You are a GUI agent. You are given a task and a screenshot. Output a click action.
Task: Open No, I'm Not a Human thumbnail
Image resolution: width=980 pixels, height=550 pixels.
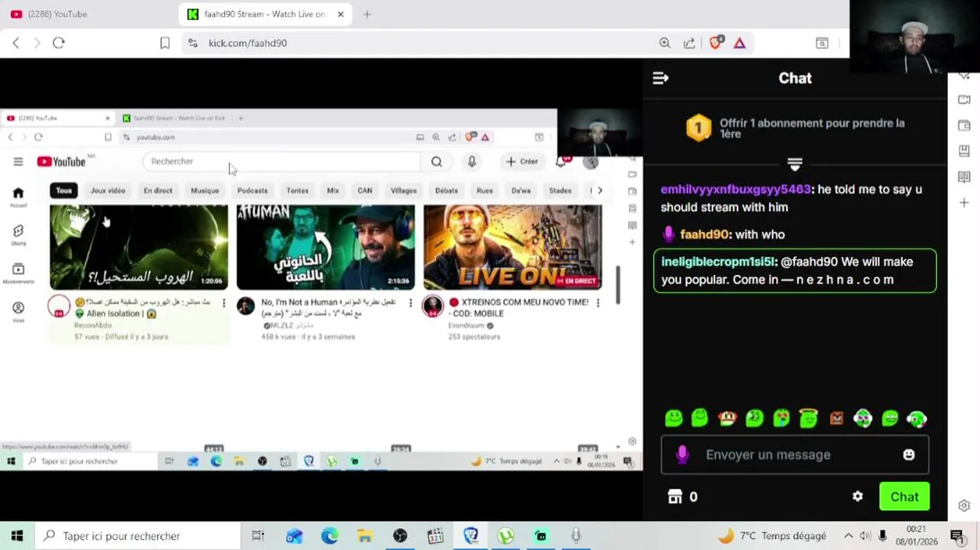point(326,247)
